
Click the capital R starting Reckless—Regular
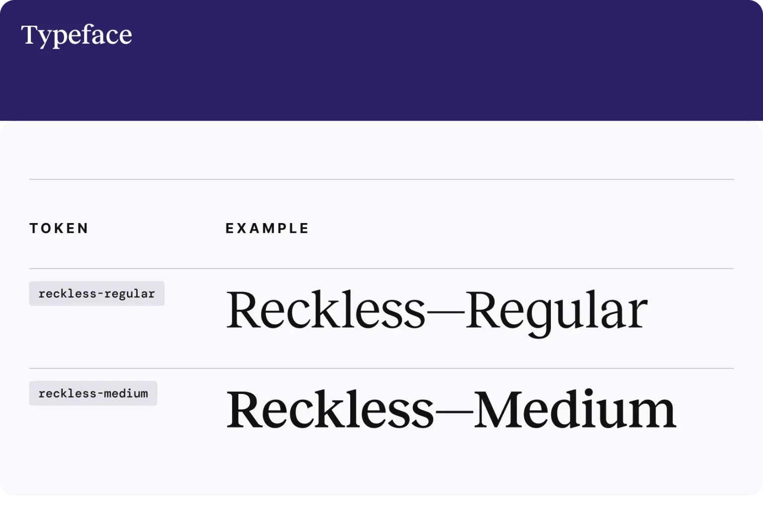coord(243,310)
